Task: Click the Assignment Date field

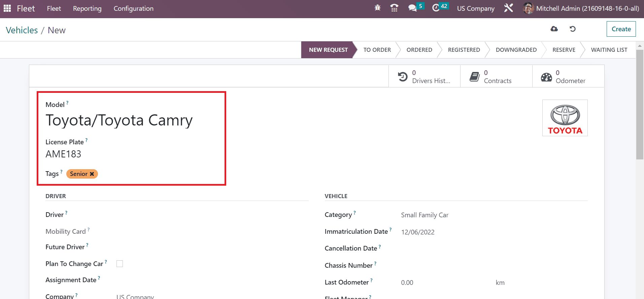Action: pyautogui.click(x=212, y=280)
